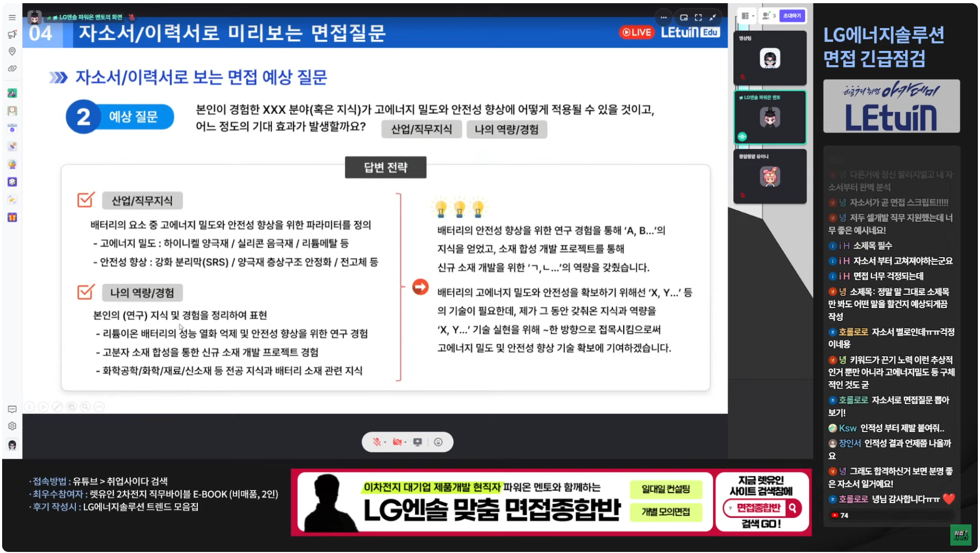The image size is (980, 553).
Task: Expand the camera options arrow
Action: click(405, 443)
